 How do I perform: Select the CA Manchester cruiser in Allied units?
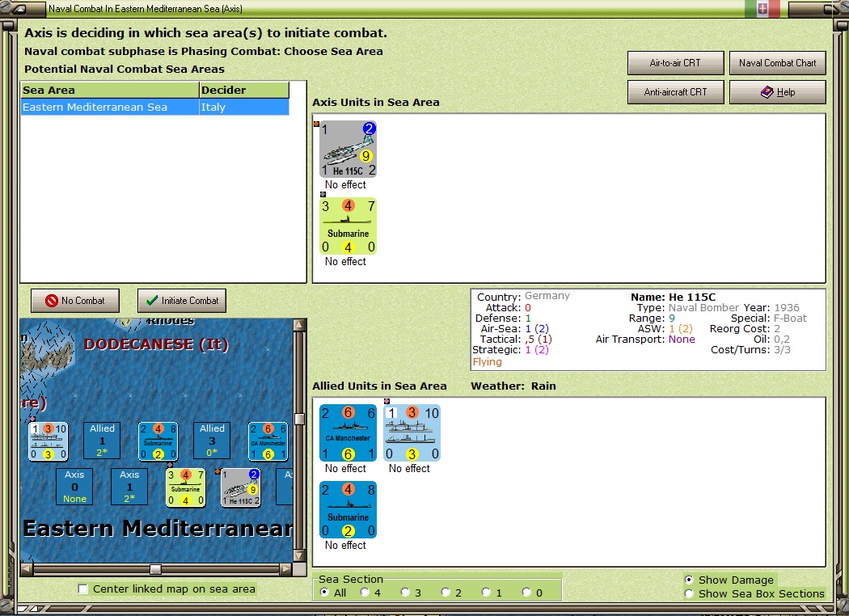point(348,432)
